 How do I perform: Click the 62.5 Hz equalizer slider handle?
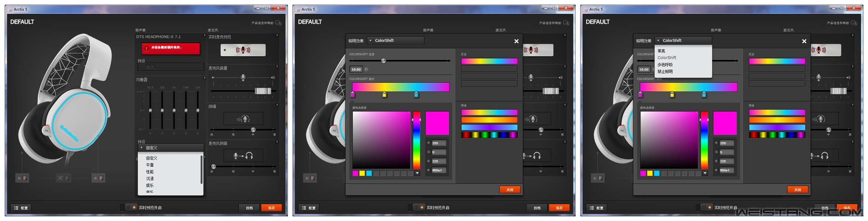click(x=150, y=110)
